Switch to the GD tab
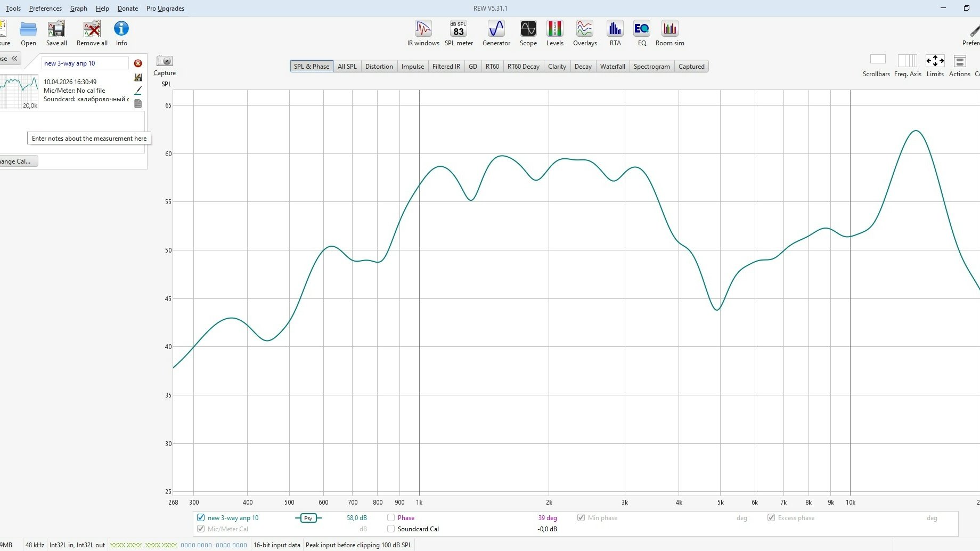Viewport: 980px width, 551px height. pos(473,67)
